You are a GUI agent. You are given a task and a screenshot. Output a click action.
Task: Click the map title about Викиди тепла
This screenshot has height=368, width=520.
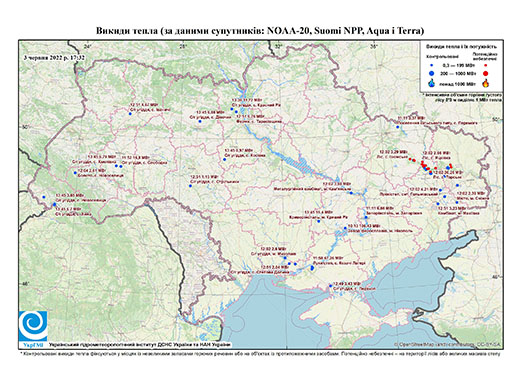coord(260,31)
